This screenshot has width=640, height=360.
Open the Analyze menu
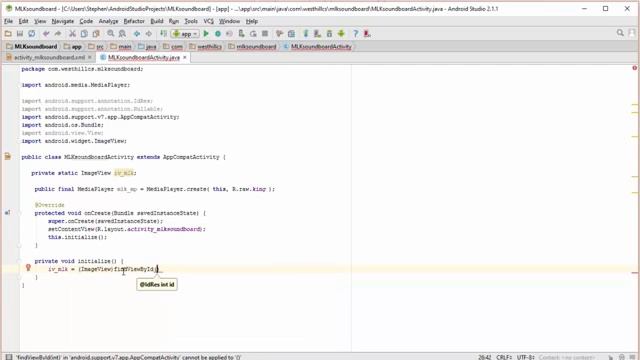tap(109, 21)
